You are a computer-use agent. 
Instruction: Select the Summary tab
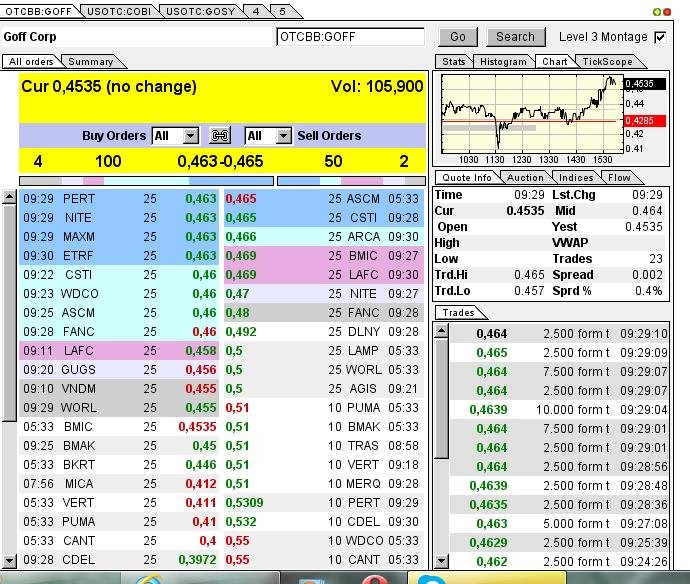[x=91, y=62]
